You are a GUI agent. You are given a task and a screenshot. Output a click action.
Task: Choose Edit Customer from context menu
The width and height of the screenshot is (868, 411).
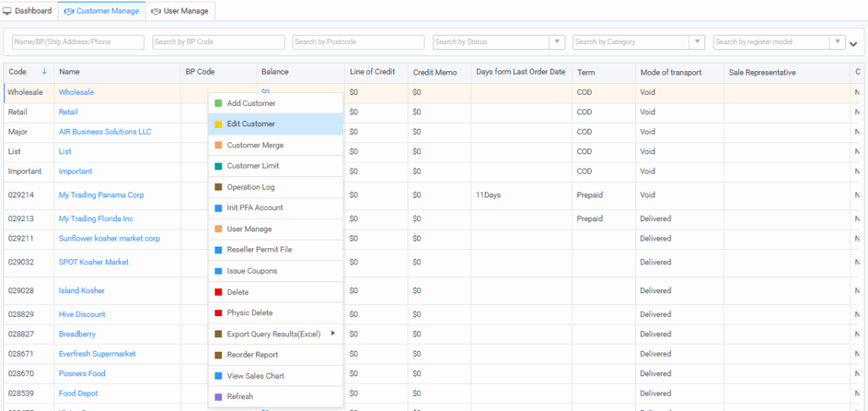click(251, 125)
